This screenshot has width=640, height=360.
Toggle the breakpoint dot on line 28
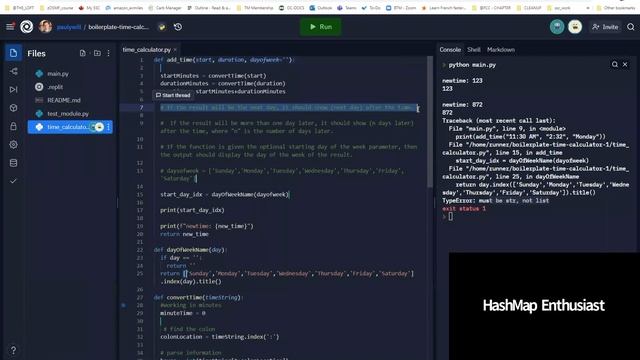coord(124,305)
